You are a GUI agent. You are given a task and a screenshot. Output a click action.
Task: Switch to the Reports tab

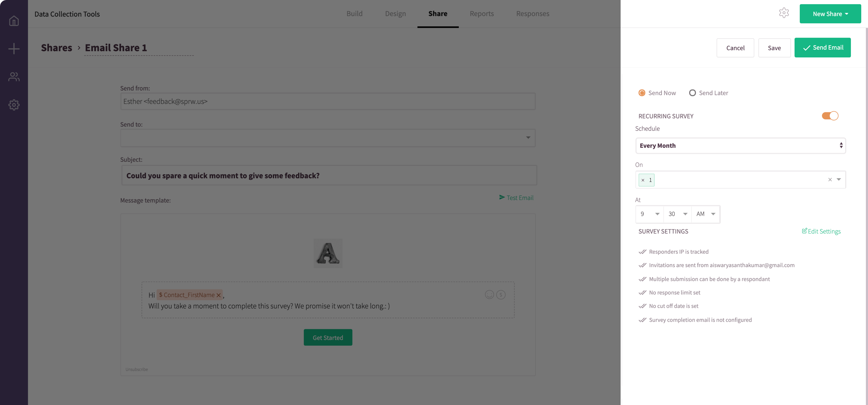click(x=482, y=13)
